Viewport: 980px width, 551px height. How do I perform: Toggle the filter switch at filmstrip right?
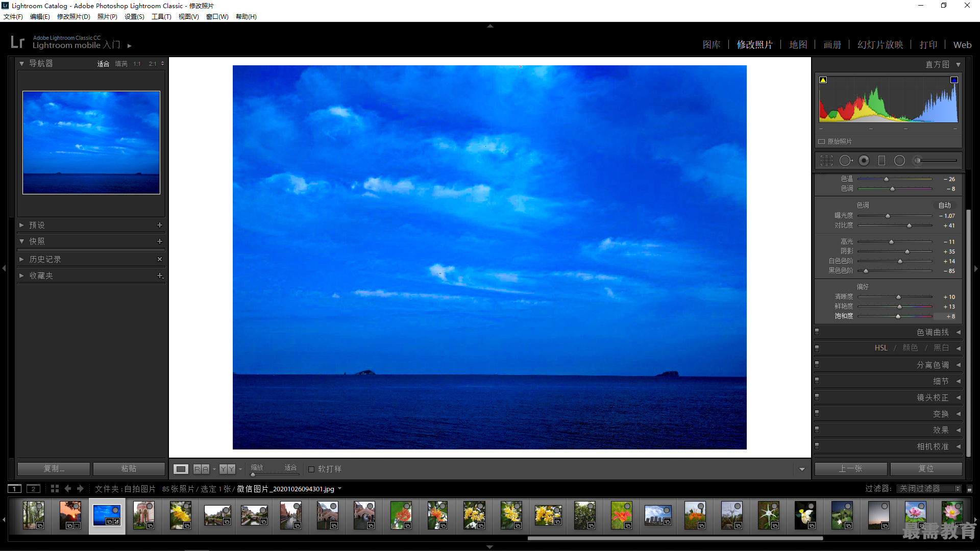tap(969, 489)
